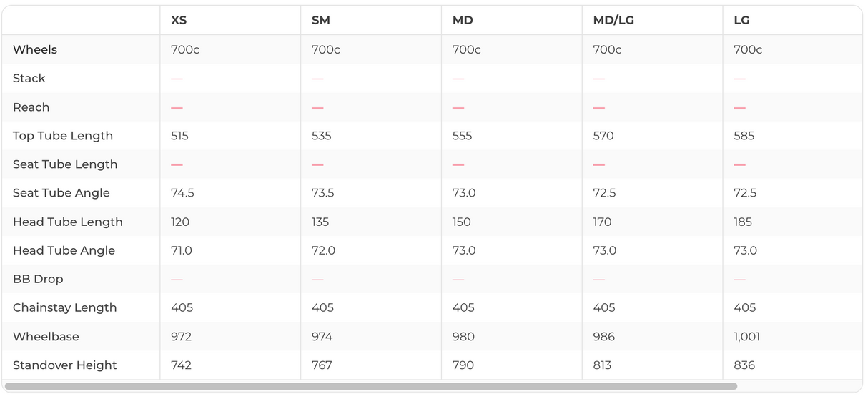Click the Stack row label
This screenshot has height=399, width=868.
[29, 78]
